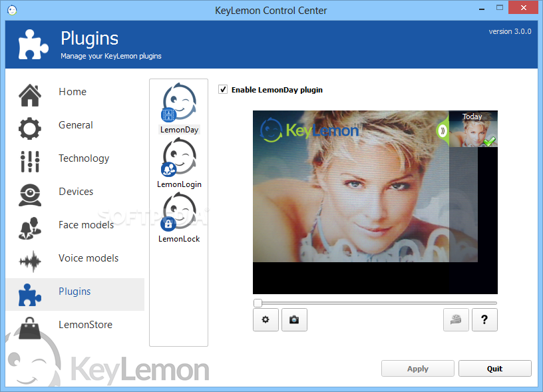Select the LemonLock plugin icon
The image size is (543, 392).
179,212
